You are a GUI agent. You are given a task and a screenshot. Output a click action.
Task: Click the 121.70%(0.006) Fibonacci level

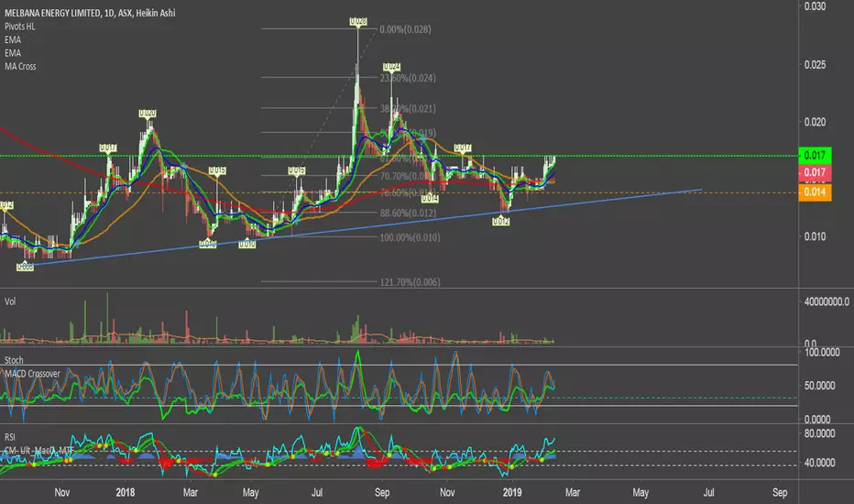tap(410, 281)
